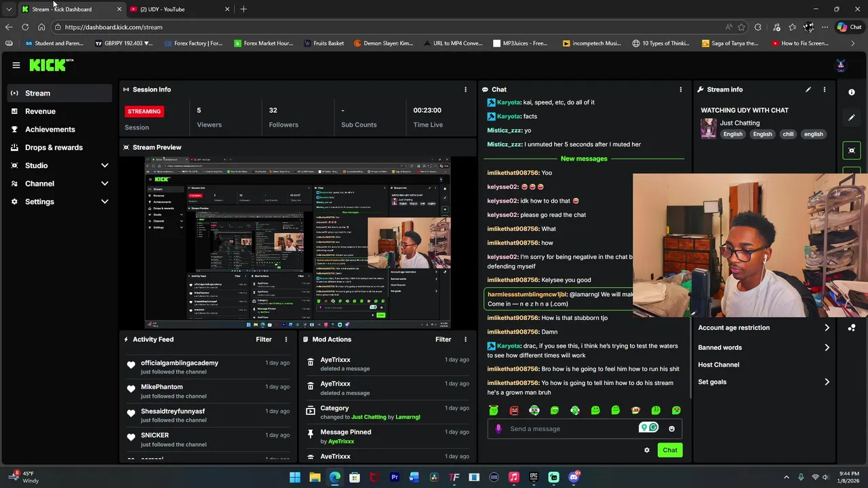Insert the first green emote with halo
This screenshot has width=868, height=488.
point(494,410)
